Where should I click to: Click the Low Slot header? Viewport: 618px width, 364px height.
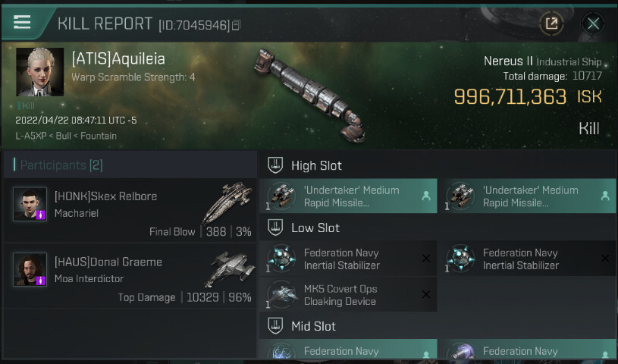click(315, 227)
